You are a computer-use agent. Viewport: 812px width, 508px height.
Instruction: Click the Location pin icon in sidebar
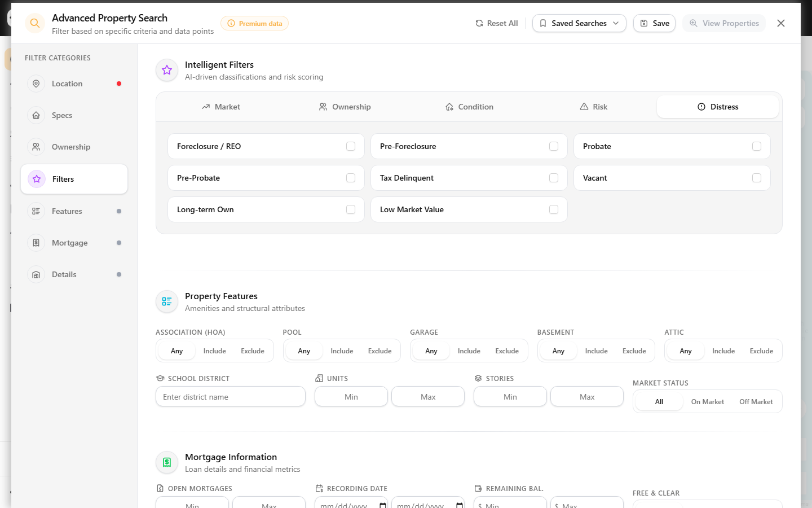click(36, 84)
